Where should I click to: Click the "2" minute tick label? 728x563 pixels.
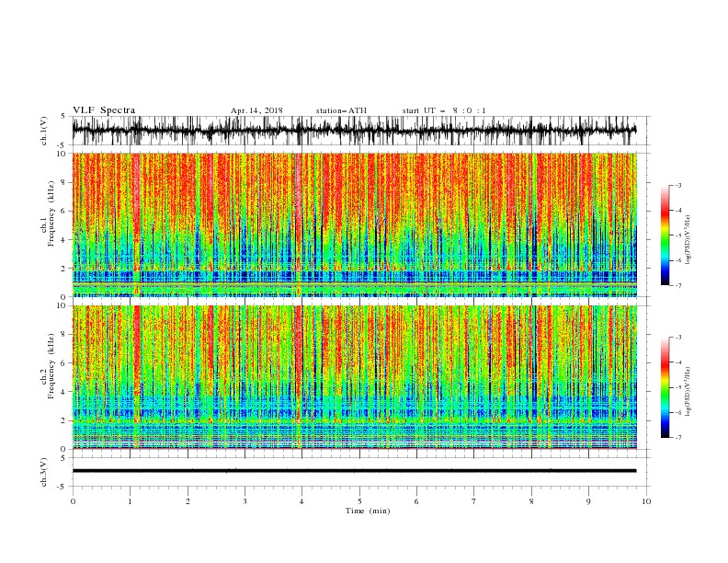(x=188, y=501)
